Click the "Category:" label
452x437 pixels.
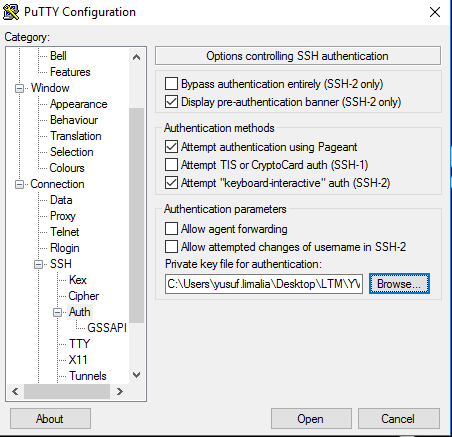click(x=27, y=37)
